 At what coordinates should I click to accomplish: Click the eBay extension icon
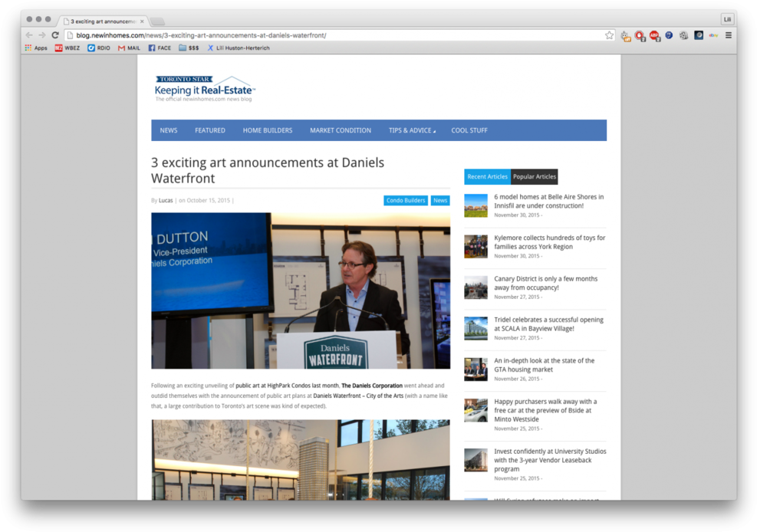(713, 35)
